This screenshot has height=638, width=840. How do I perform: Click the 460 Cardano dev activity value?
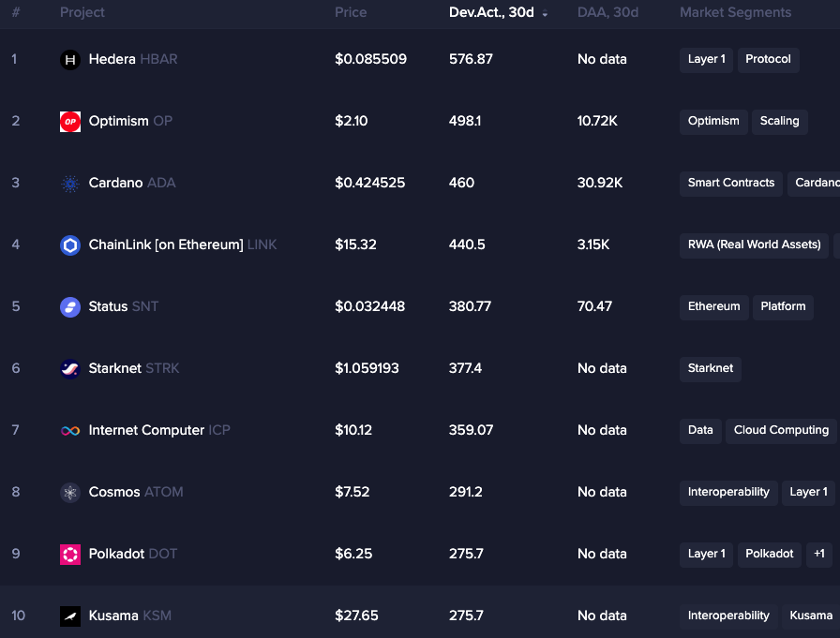coord(461,183)
